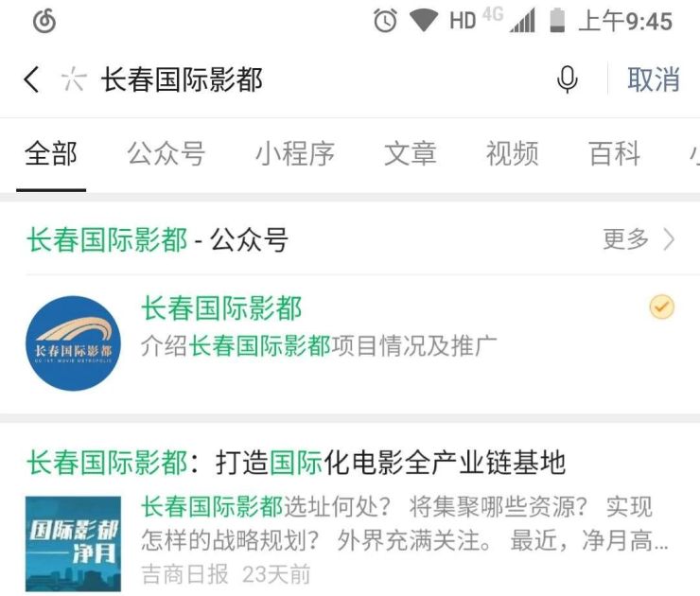The height and width of the screenshot is (596, 700).
Task: Switch to the 百科 tab
Action: (x=615, y=153)
